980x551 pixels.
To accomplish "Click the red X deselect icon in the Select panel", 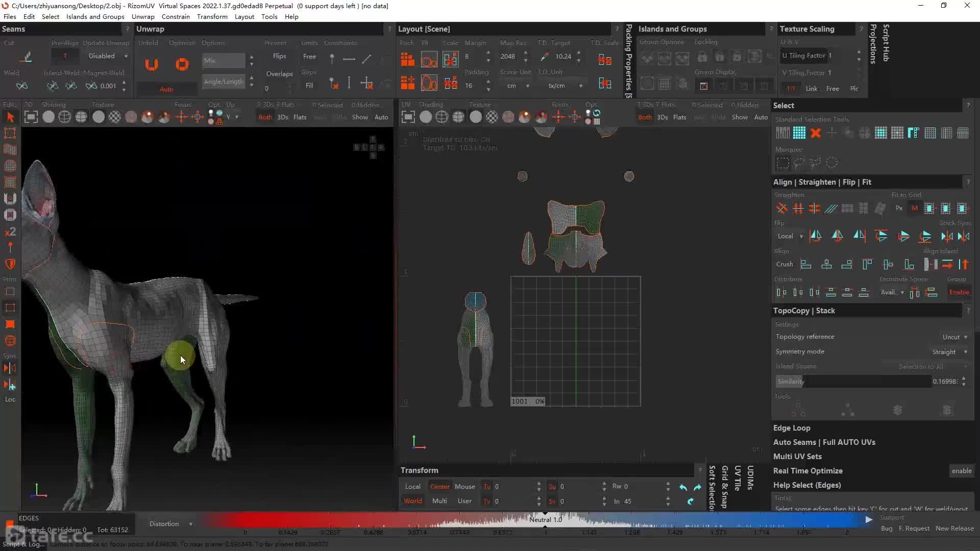I will point(815,133).
